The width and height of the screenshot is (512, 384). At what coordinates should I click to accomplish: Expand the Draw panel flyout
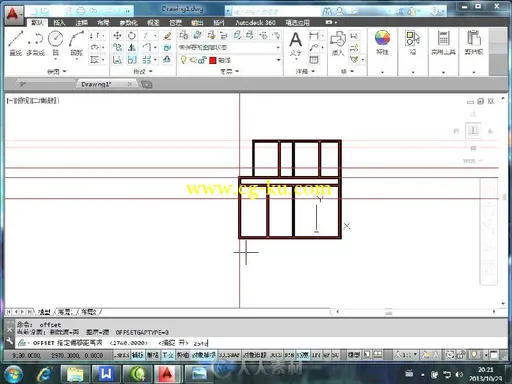coord(57,71)
